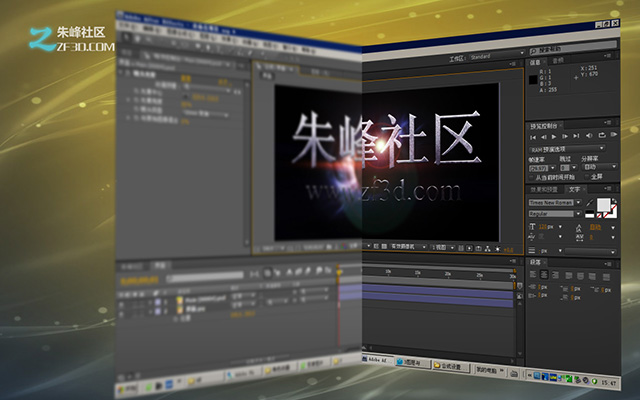Jump to last frame in preview panel
Screen dimensions: 640x400
[x=576, y=136]
